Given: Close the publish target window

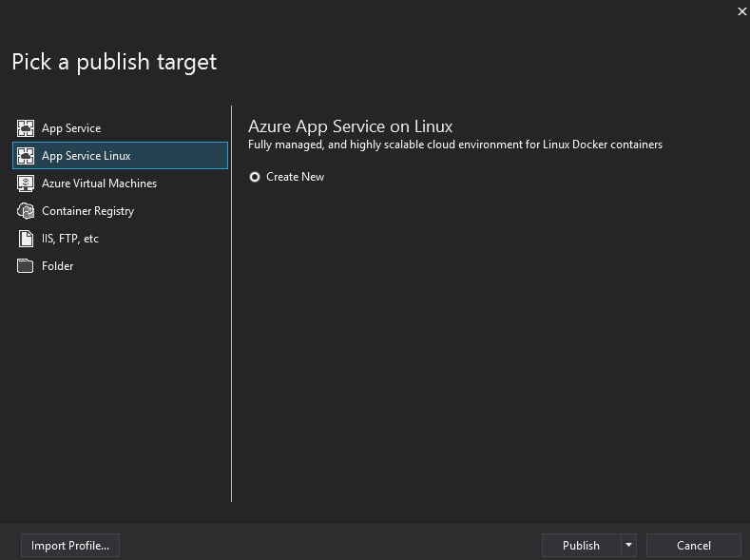Looking at the screenshot, I should point(741,11).
